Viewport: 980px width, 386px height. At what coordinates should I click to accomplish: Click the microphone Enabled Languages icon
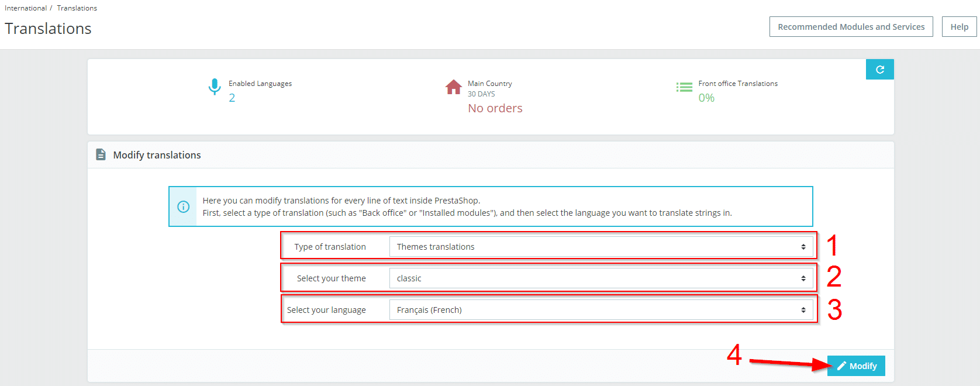coord(215,87)
